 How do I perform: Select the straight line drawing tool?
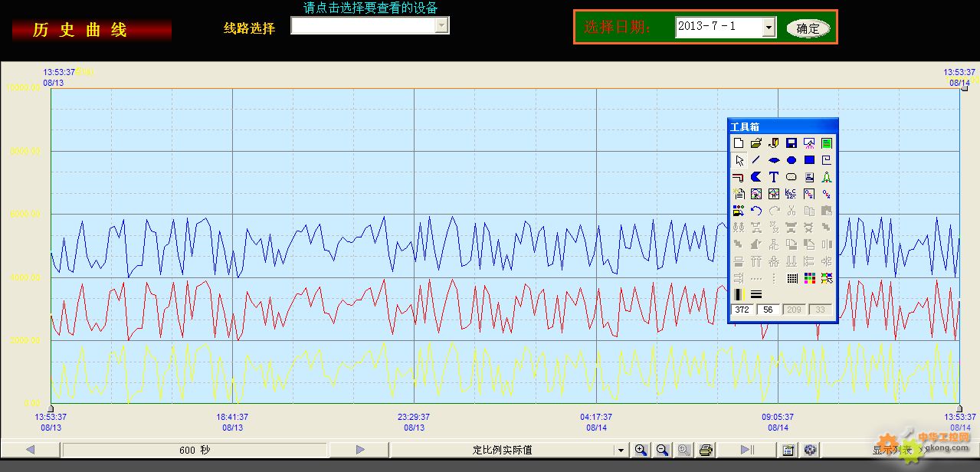[x=756, y=160]
